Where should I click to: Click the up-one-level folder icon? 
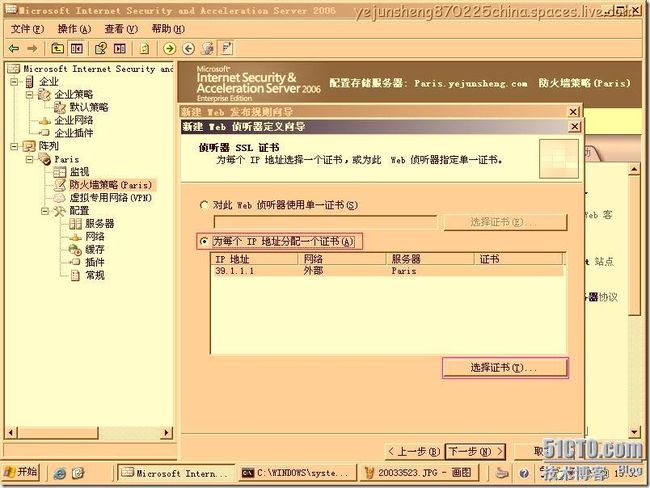(58, 49)
